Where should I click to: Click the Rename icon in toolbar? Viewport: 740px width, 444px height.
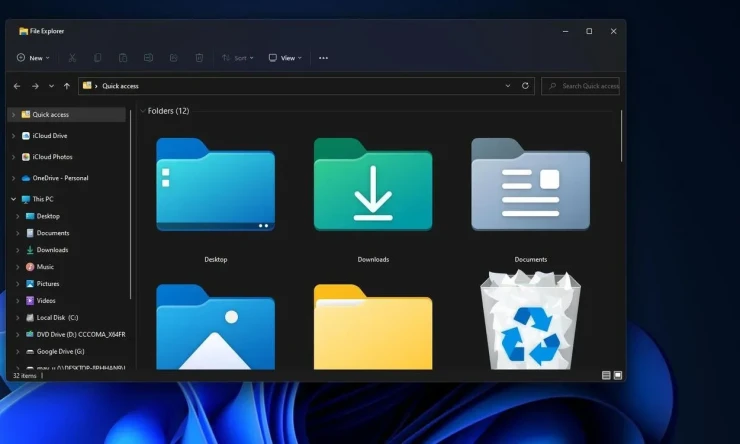148,58
